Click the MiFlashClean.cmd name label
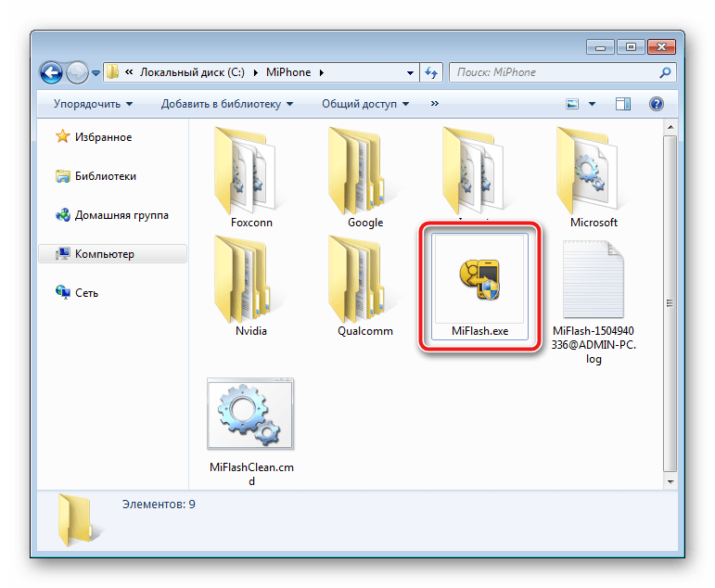 pos(251,474)
